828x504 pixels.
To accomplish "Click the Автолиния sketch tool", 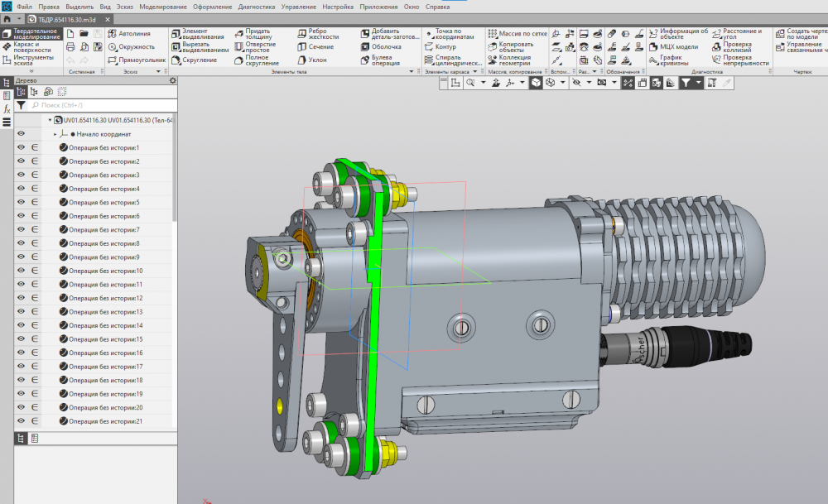I will (134, 33).
